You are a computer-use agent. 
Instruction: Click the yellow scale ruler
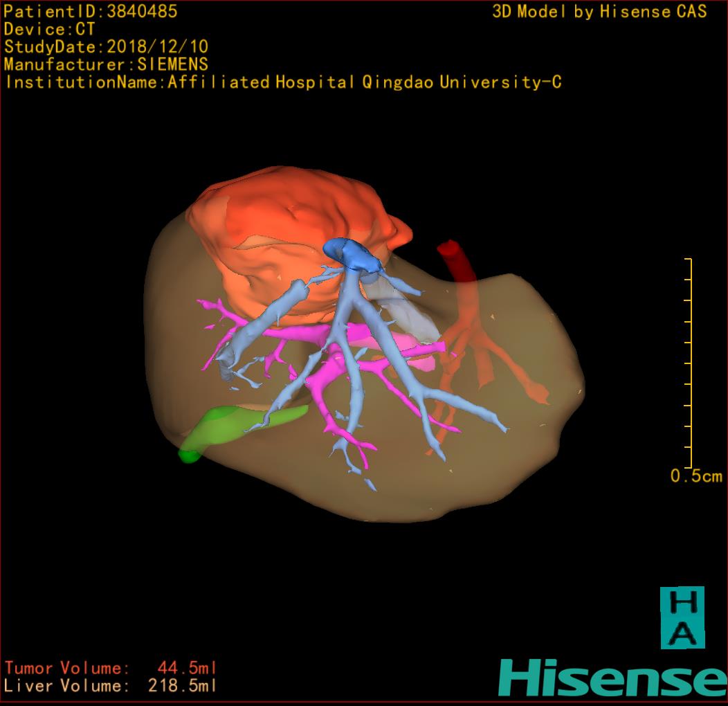tap(689, 363)
